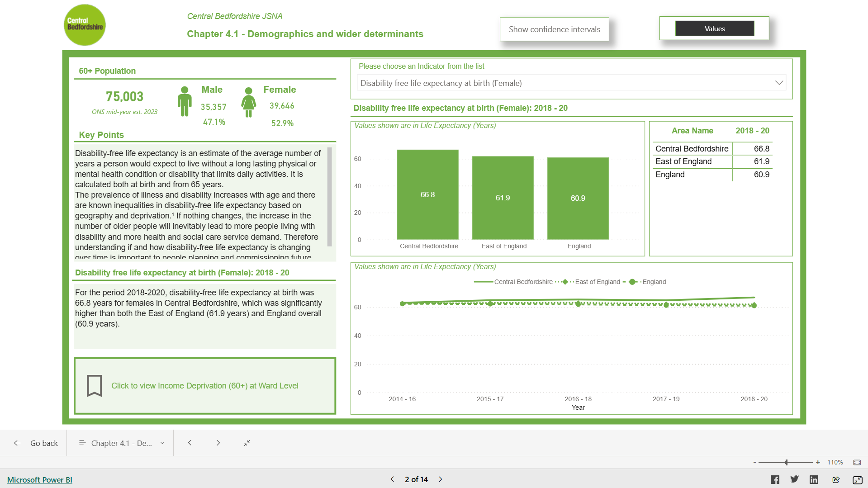Image resolution: width=868 pixels, height=488 pixels.
Task: Click the Facebook share icon
Action: pyautogui.click(x=775, y=479)
